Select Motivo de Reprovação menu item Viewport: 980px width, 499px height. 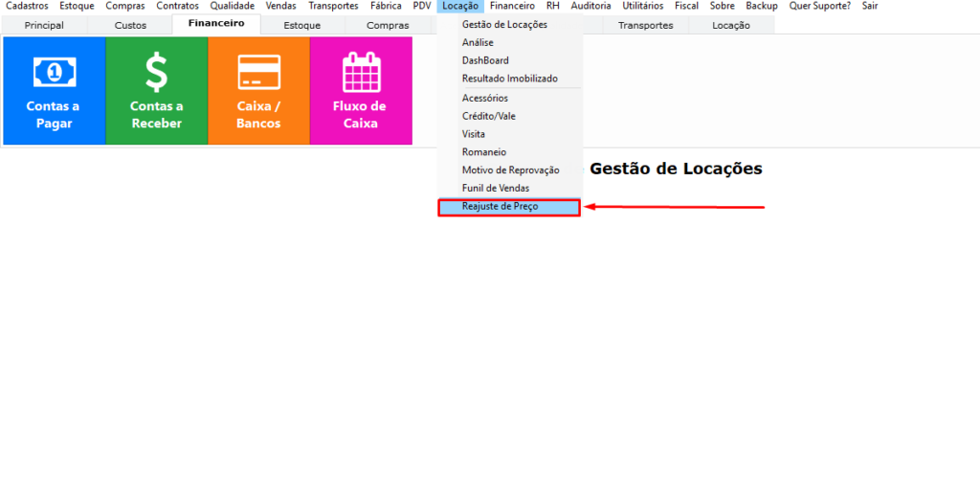(510, 170)
